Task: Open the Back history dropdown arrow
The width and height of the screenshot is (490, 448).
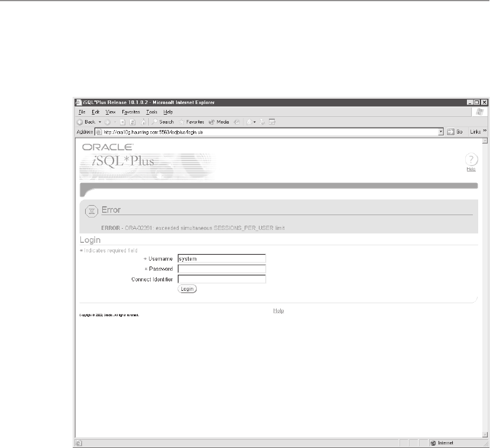Action: click(x=100, y=122)
